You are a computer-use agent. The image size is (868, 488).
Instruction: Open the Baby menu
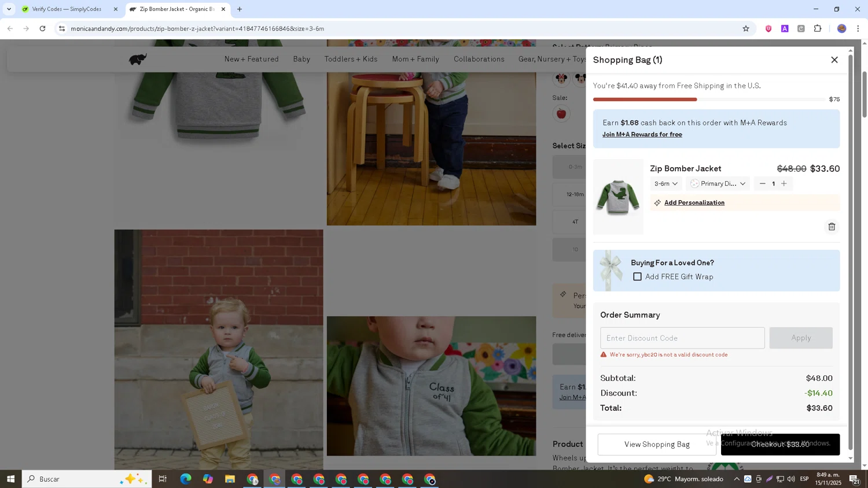coord(301,60)
